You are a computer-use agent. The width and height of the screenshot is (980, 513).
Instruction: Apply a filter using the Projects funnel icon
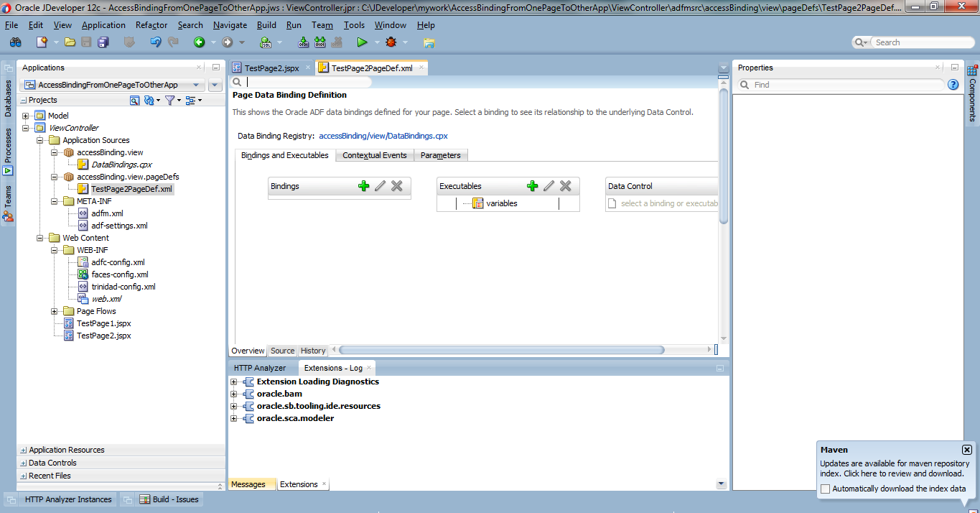[170, 101]
